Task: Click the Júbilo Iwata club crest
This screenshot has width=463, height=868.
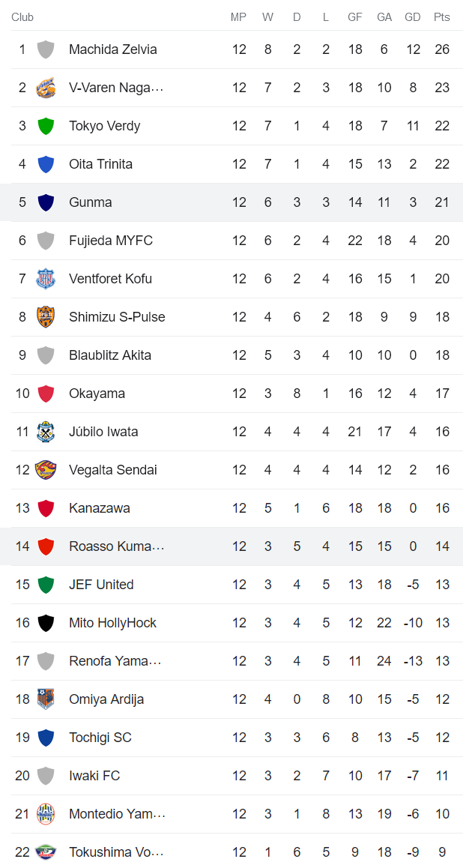Action: 46,432
